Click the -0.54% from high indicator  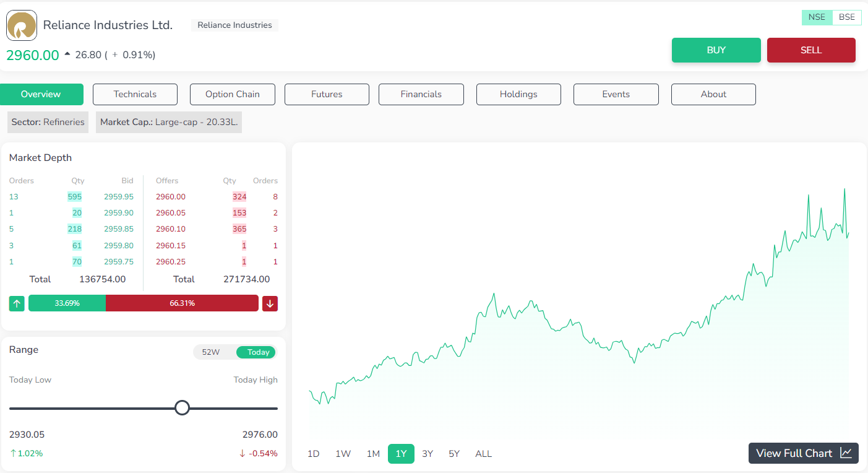point(258,453)
